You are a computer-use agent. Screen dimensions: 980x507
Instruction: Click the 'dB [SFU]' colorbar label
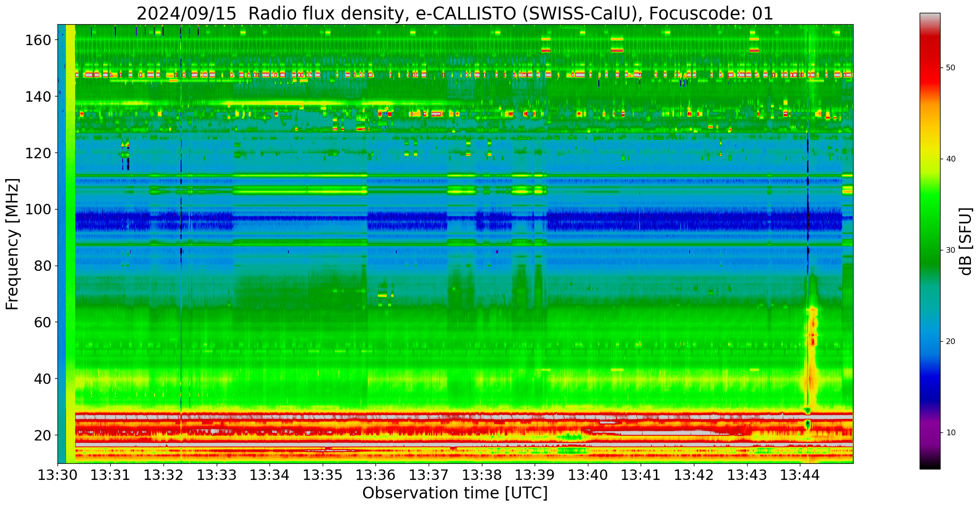pyautogui.click(x=965, y=241)
